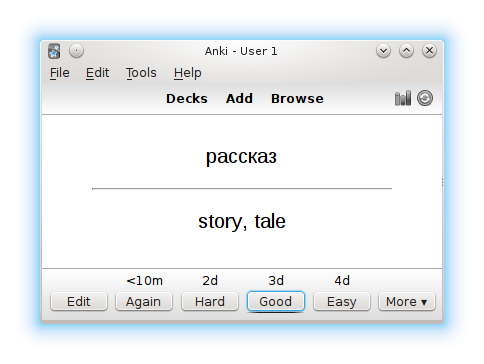
Task: Click the bottom Edit button for this card
Action: pos(79,302)
